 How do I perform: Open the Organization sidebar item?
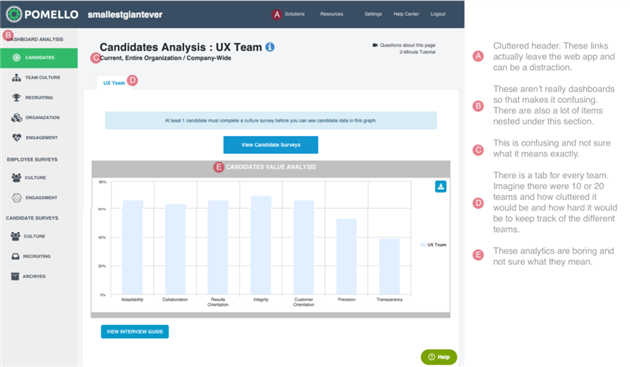point(39,117)
